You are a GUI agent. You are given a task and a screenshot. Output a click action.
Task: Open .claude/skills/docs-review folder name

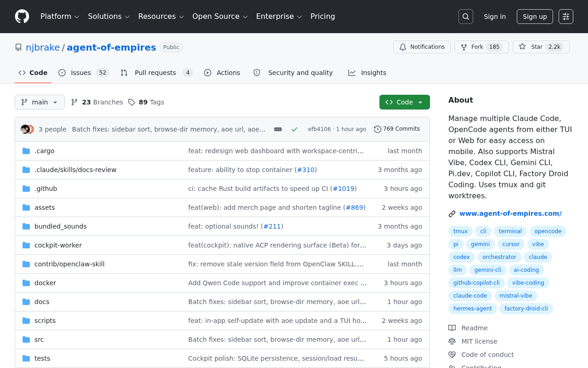(75, 170)
